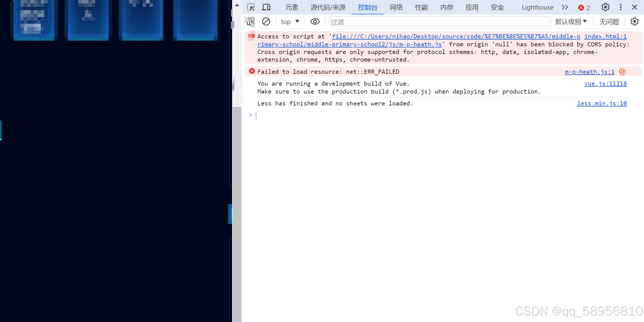The width and height of the screenshot is (644, 322).
Task: Click inside the 过滤 filter input field
Action: point(439,21)
